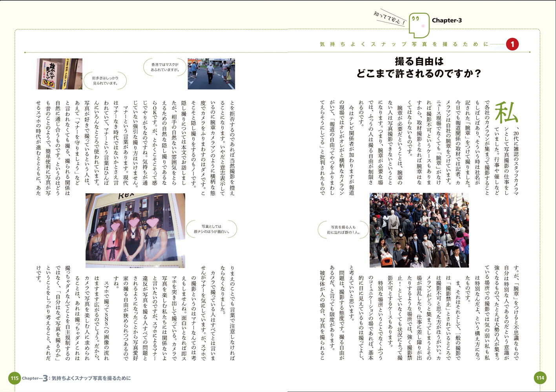Select the caption 写真を撮る人も街に出れば群の1人。
This screenshot has height=392, width=556.
(343, 230)
